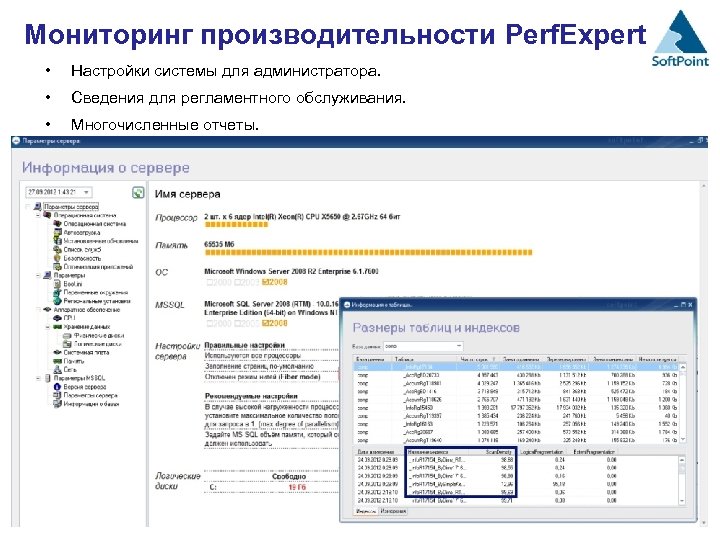The image size is (720, 540).
Task: Sort by the Дата изменения column header
Action: 379,452
